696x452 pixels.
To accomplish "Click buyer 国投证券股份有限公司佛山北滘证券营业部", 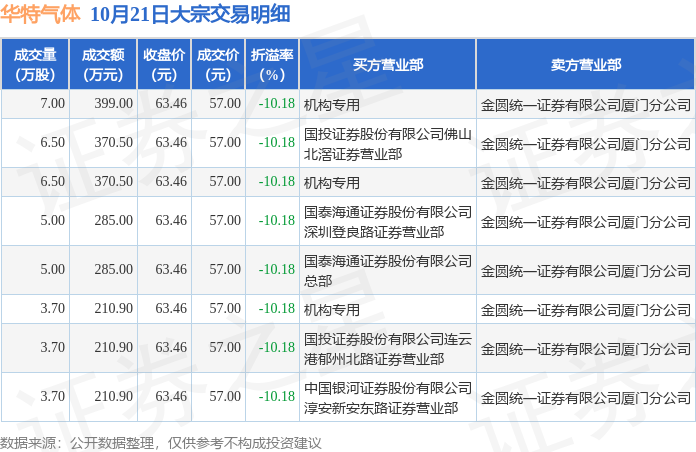I will (388, 143).
